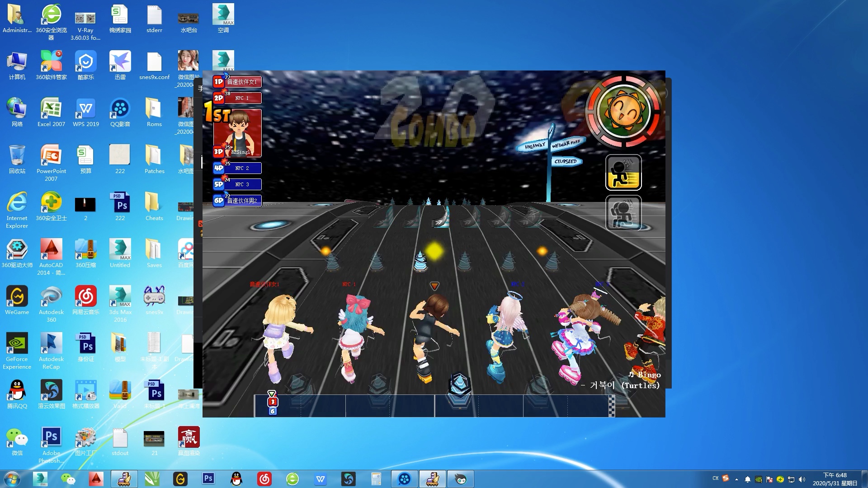The height and width of the screenshot is (488, 868).
Task: Click the greyed-out dancing-figure skill icon
Action: tap(623, 213)
